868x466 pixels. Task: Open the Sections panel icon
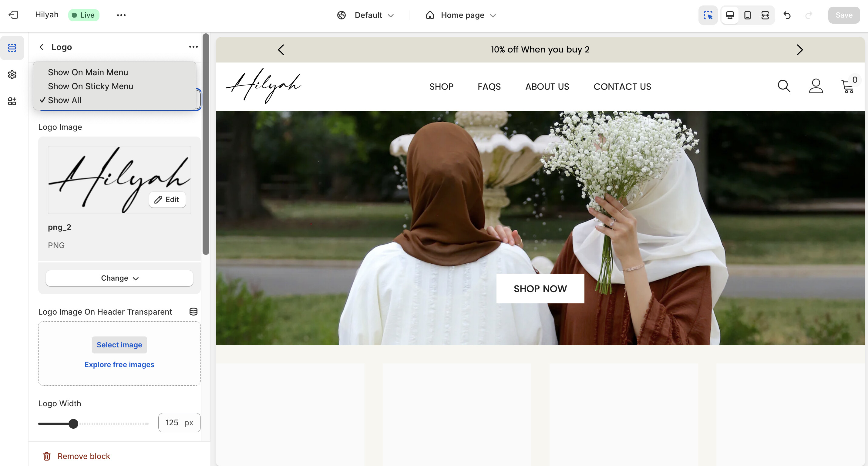[x=12, y=48]
